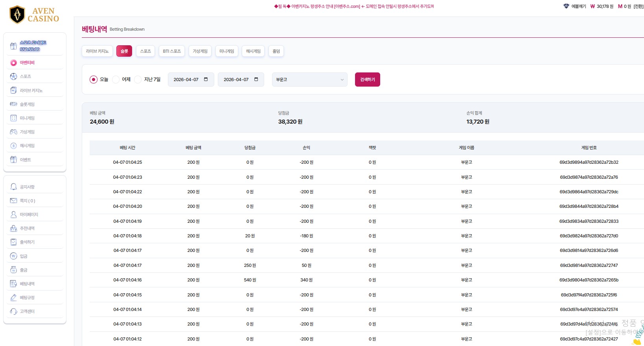Click the [전환] link at top right

(638, 6)
